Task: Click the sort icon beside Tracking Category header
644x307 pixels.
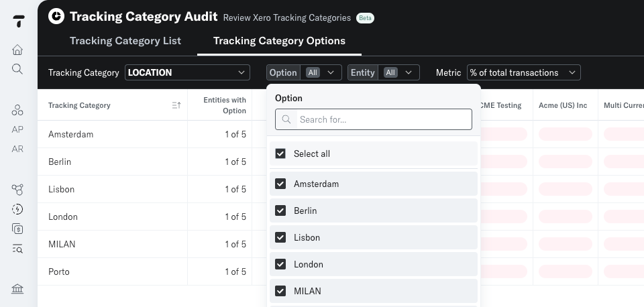Action: (176, 105)
